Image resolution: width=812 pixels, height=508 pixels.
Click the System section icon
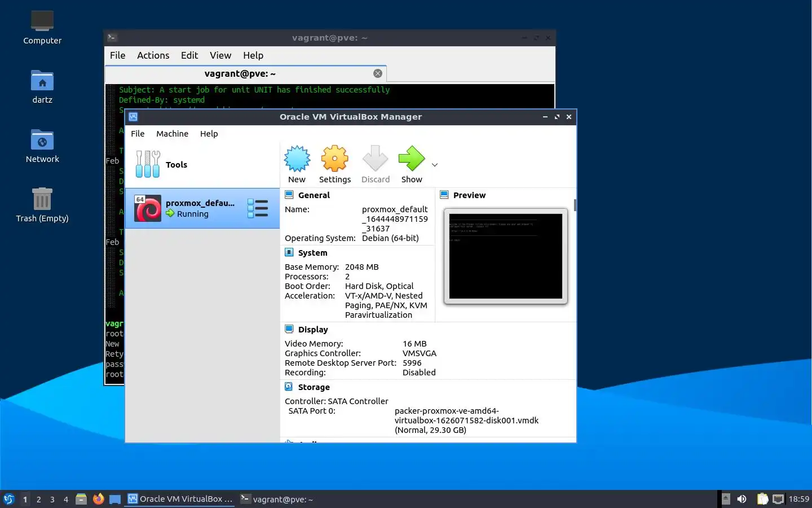tap(289, 252)
